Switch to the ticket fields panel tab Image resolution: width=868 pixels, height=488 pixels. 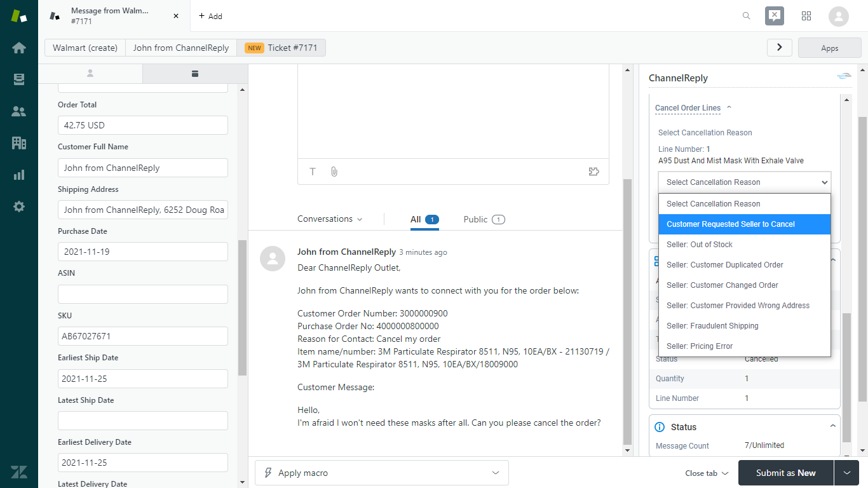click(x=195, y=74)
